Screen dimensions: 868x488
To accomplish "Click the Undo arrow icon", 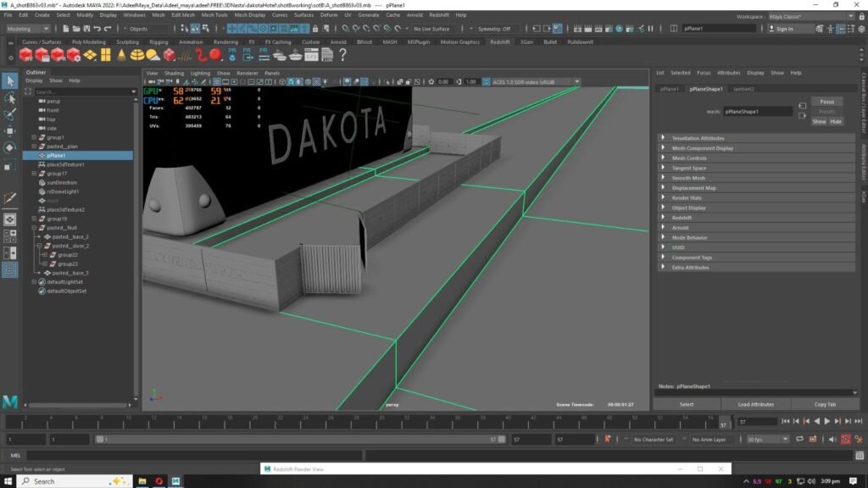I will (x=97, y=28).
